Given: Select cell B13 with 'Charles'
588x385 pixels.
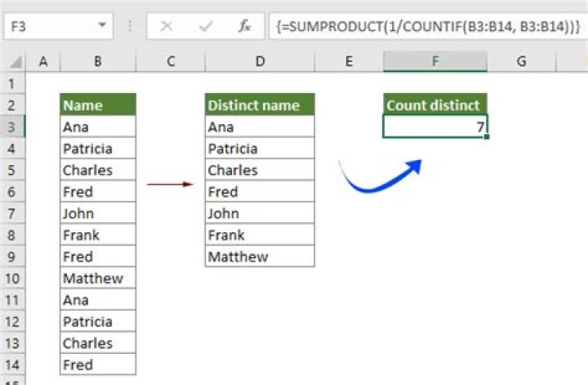Looking at the screenshot, I should (98, 343).
